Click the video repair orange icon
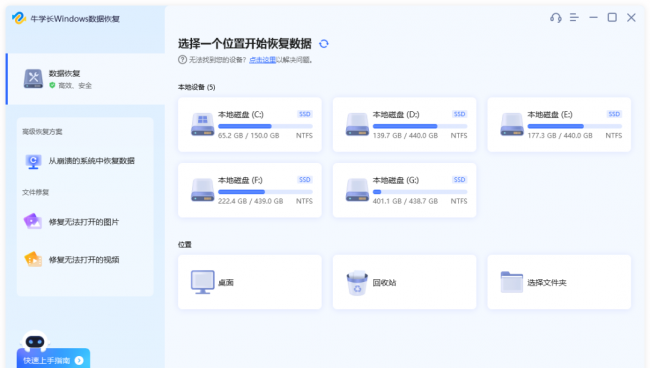The image size is (650, 368). [x=33, y=259]
